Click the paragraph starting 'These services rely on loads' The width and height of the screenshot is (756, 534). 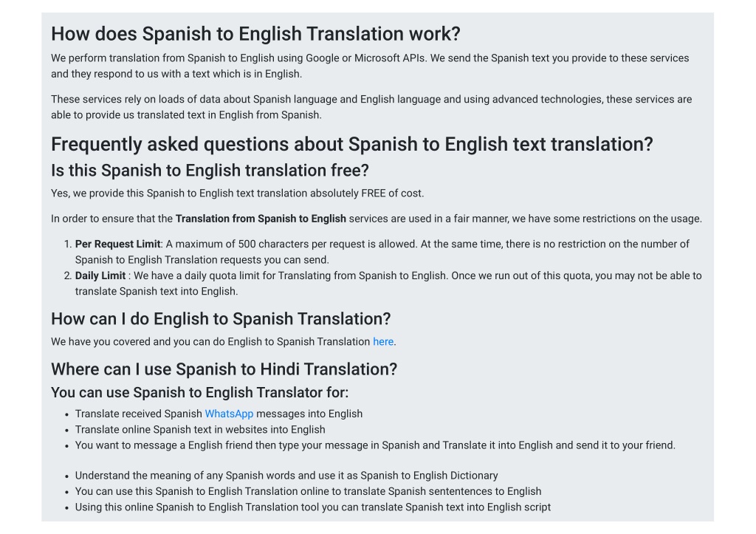[x=371, y=107]
